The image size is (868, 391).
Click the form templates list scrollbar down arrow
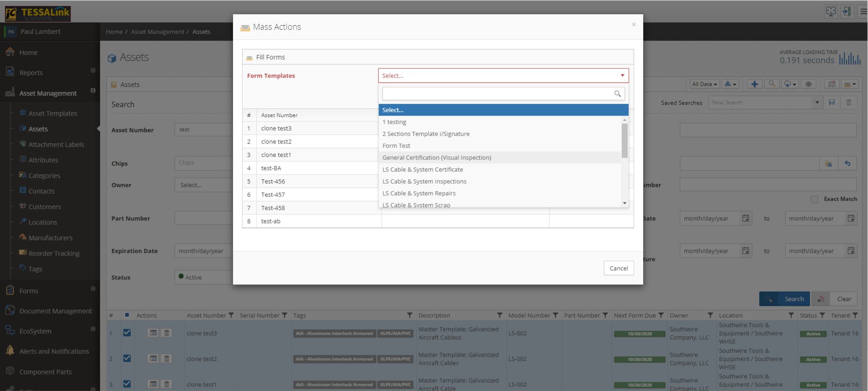point(625,203)
